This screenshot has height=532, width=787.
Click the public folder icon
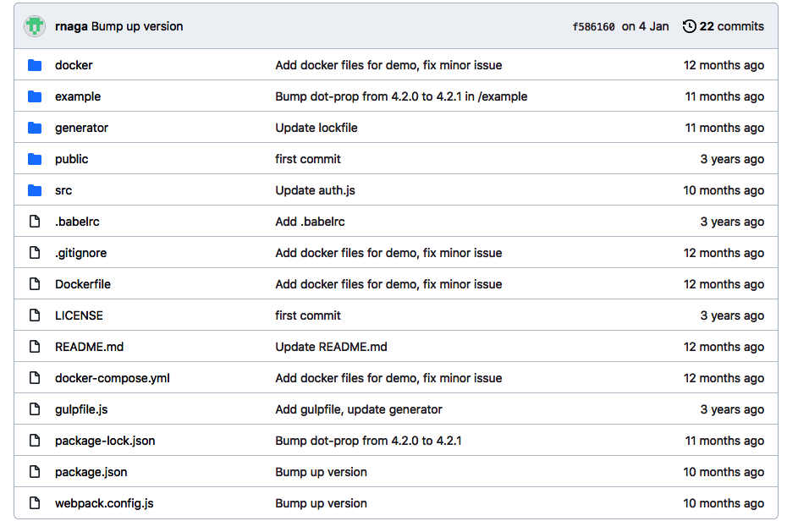tap(34, 159)
